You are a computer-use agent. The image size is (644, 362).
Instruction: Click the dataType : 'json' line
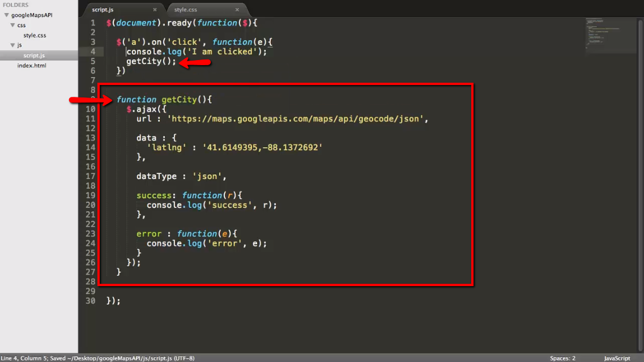(181, 176)
